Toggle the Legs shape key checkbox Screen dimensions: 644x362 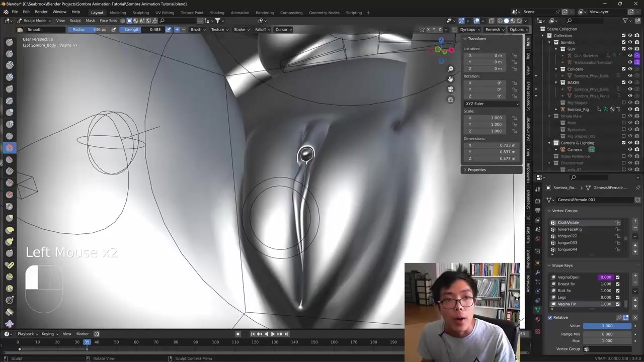(x=618, y=297)
